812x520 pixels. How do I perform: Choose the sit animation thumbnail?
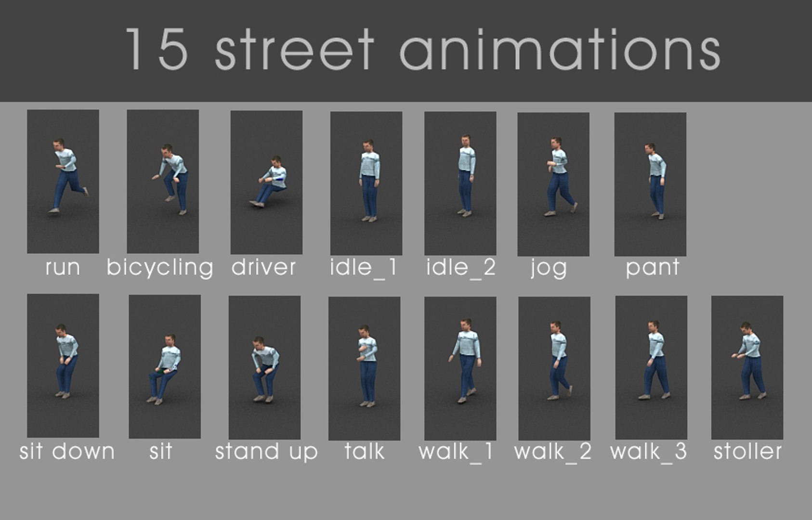pyautogui.click(x=165, y=367)
